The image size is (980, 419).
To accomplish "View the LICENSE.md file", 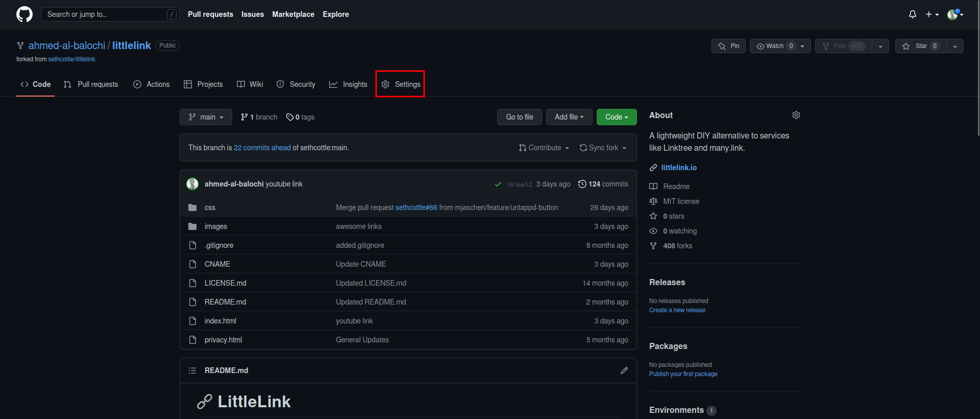I will pos(225,283).
